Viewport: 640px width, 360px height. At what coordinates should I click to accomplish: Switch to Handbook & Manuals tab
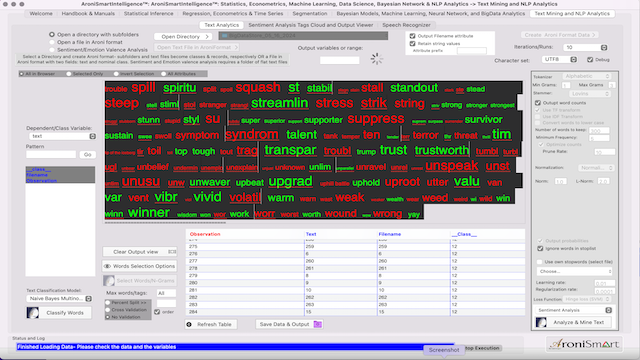tap(88, 13)
